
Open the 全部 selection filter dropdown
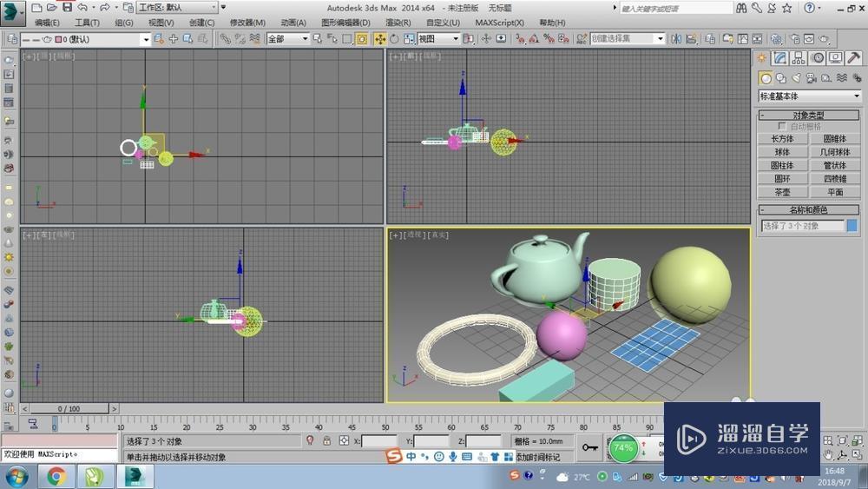tap(287, 39)
